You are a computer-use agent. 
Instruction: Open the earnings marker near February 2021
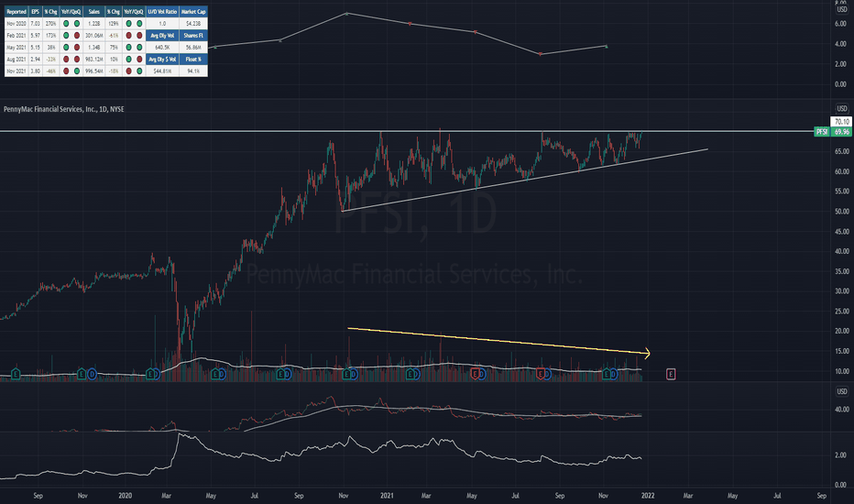tap(411, 374)
